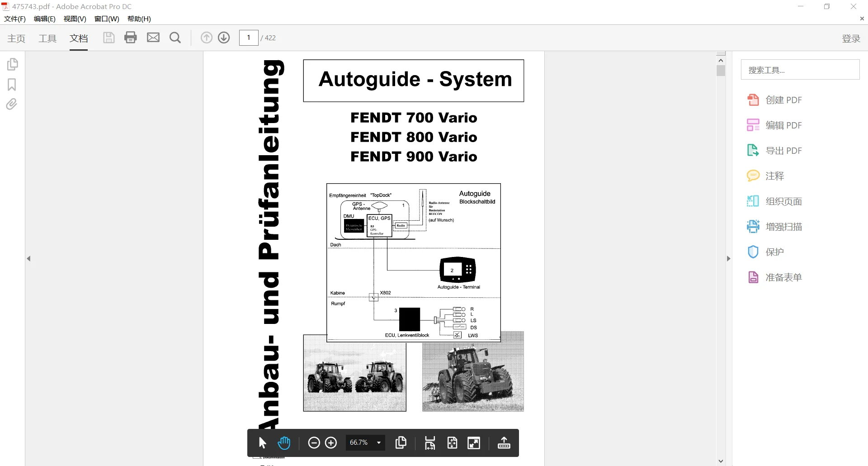Save the document
Image resolution: width=868 pixels, height=466 pixels.
(108, 38)
